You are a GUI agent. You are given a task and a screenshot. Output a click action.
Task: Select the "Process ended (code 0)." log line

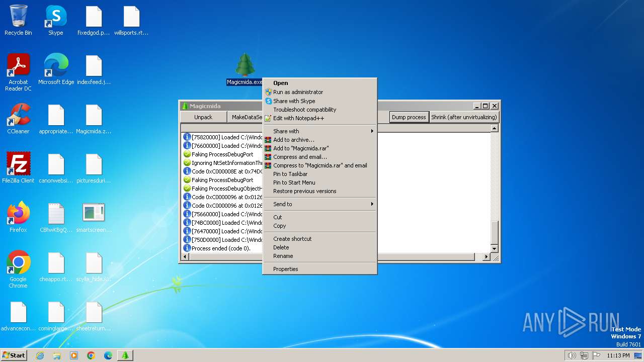coord(221,248)
